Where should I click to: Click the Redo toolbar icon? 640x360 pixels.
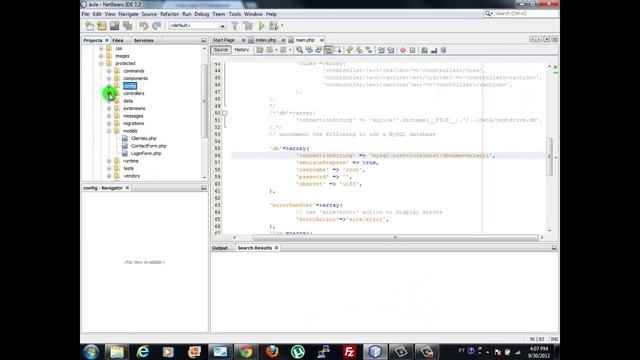[x=156, y=26]
